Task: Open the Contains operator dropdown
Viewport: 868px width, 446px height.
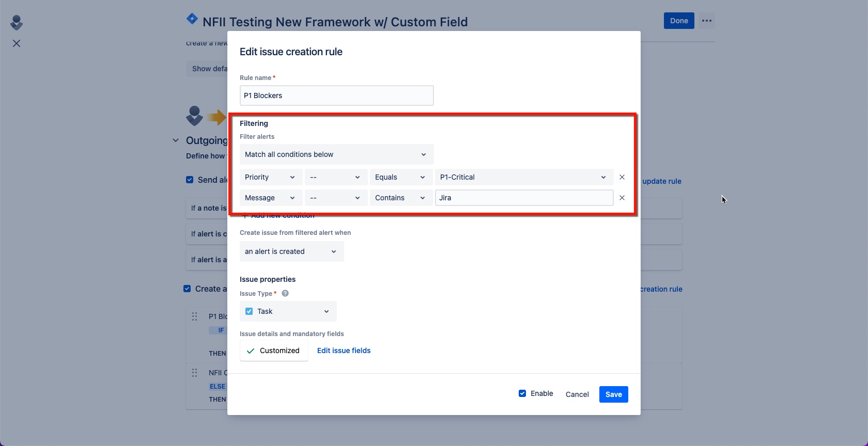Action: (401, 198)
